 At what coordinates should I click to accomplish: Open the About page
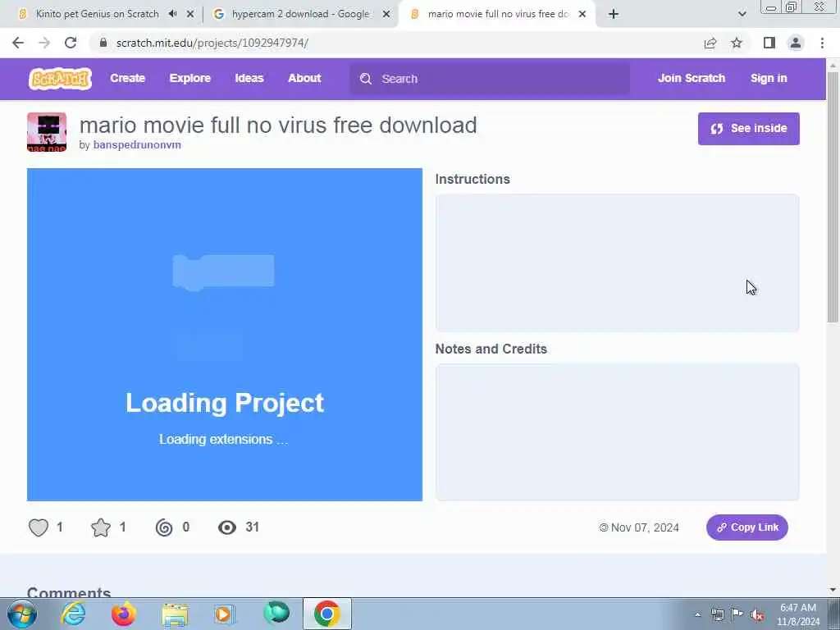click(x=304, y=78)
